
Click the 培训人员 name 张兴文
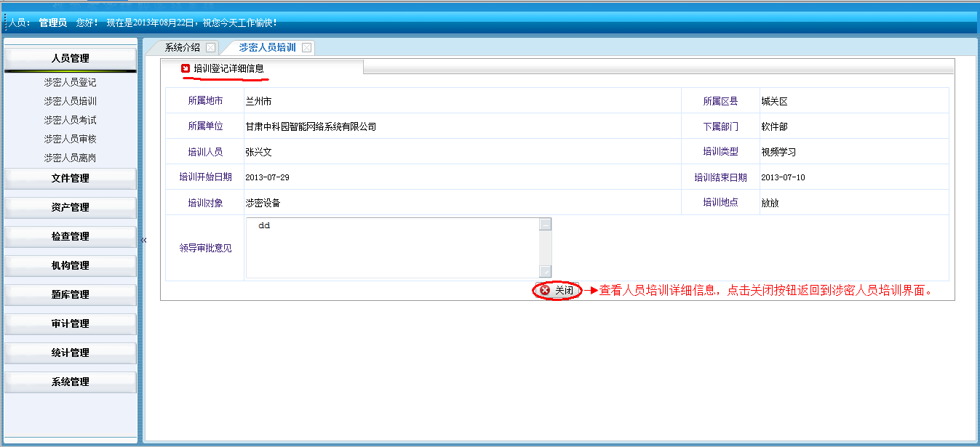[x=258, y=152]
